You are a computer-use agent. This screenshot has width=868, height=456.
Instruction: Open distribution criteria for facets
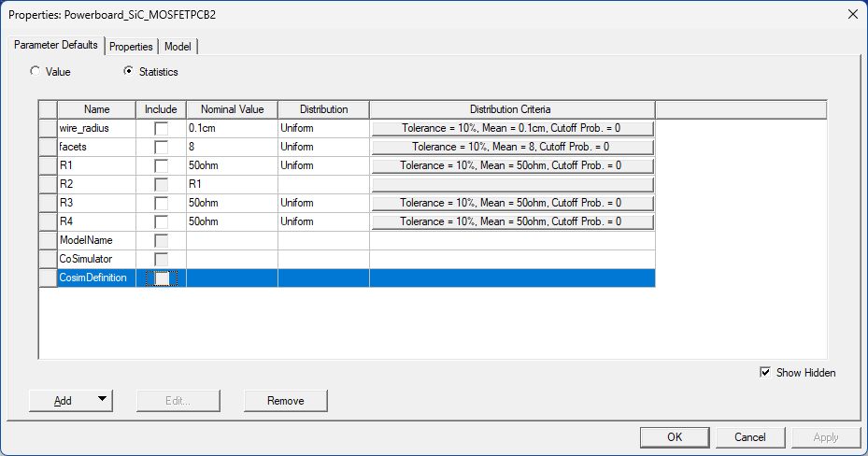513,148
